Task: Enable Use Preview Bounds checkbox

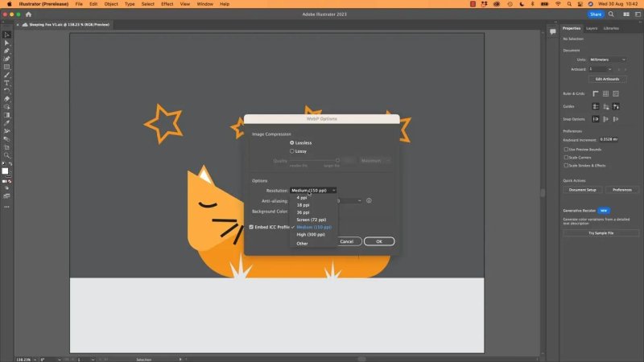Action: click(566, 150)
